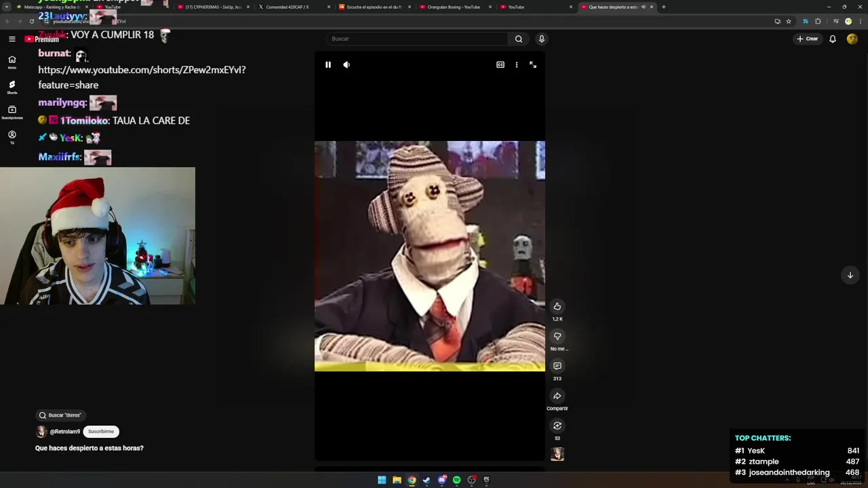Click the YouTube Premium logo
This screenshot has width=868, height=488.
[x=42, y=39]
